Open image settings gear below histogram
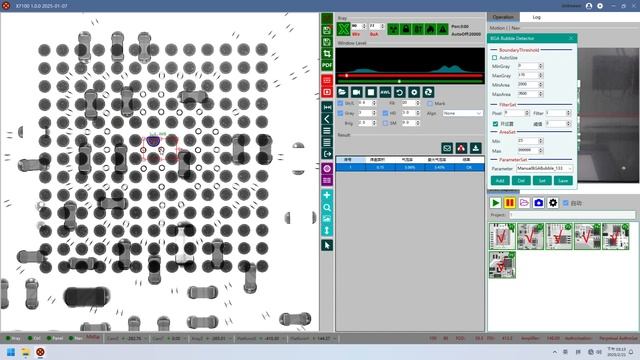Viewport: 640px width, 360px height. pyautogui.click(x=414, y=92)
